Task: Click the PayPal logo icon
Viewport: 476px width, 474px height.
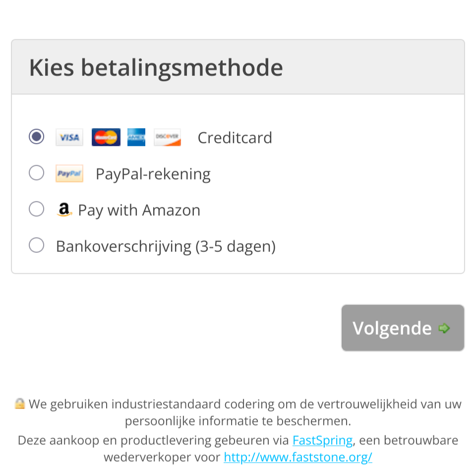Action: (x=69, y=174)
